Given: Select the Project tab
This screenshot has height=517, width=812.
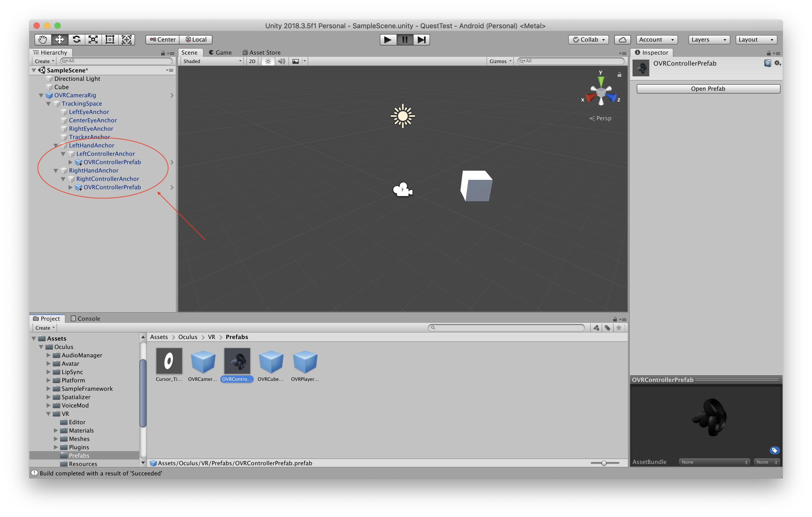Looking at the screenshot, I should [47, 319].
